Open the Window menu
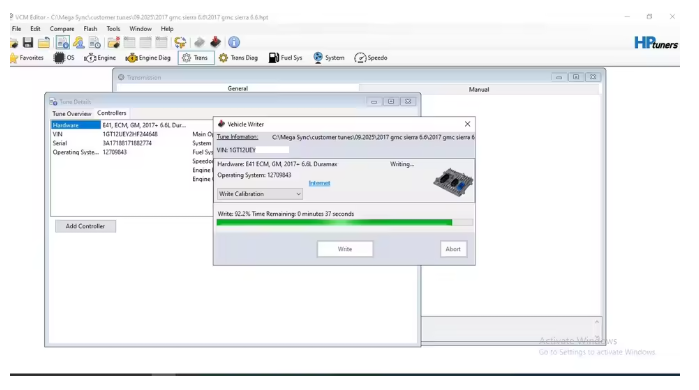 (140, 29)
